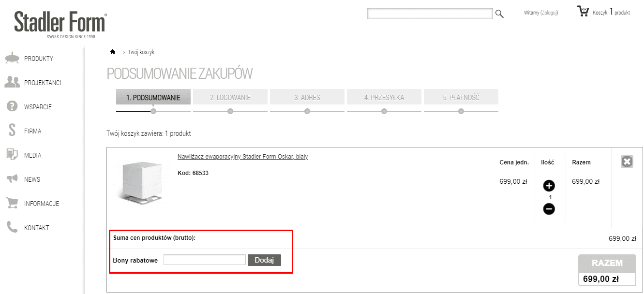Remove product with the X icon
Screen dimensions: 644x294
627,162
